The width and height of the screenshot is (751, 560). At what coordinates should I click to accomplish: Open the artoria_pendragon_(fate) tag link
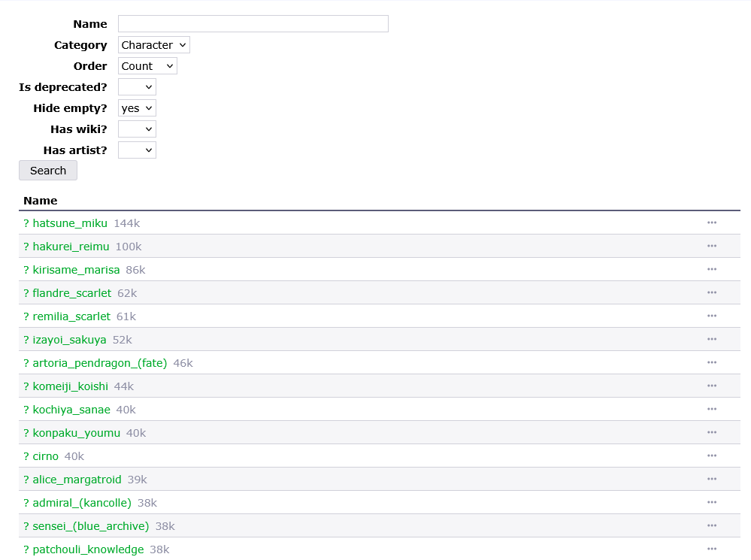[x=100, y=363]
